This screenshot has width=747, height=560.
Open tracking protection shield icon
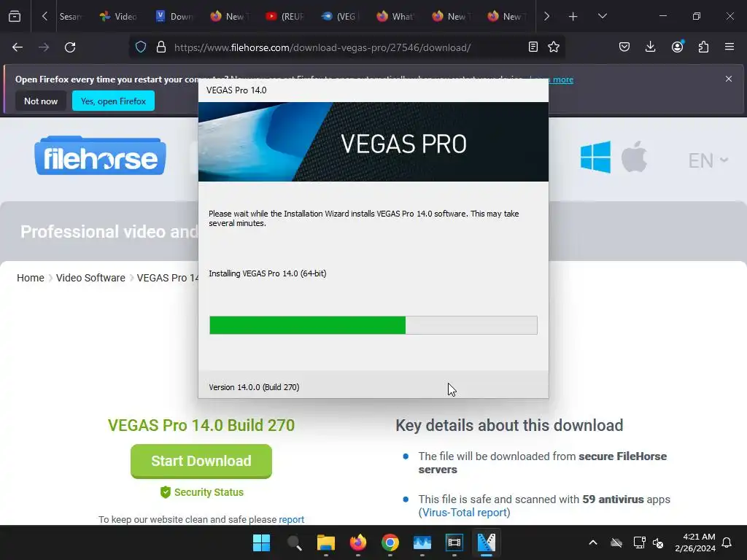point(141,47)
